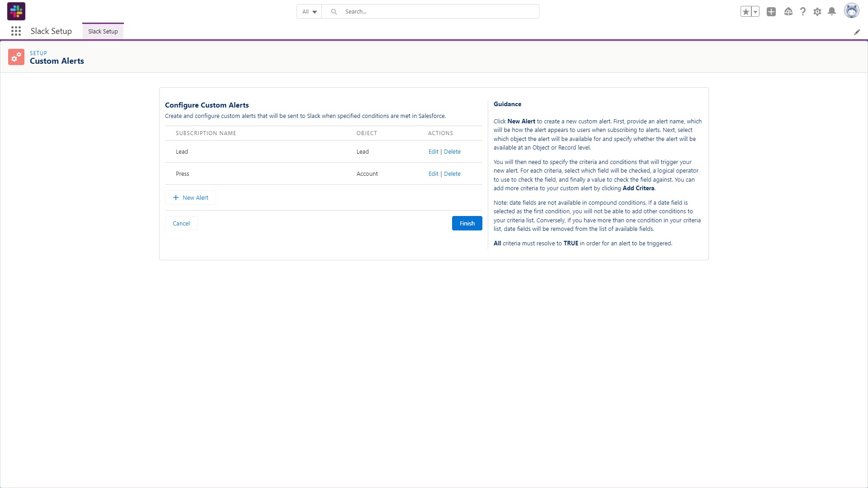Click the Favorites star icon
Screen dimensions: 868x488
[746, 12]
